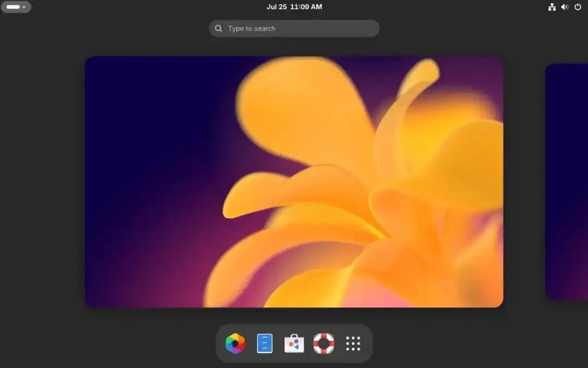
Task: Click the magnifier icon in the search bar
Action: pyautogui.click(x=218, y=28)
